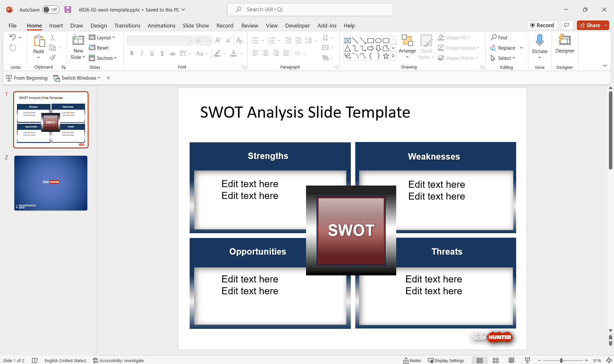Open the Transitions menu tab
This screenshot has height=364, width=614.
[127, 25]
